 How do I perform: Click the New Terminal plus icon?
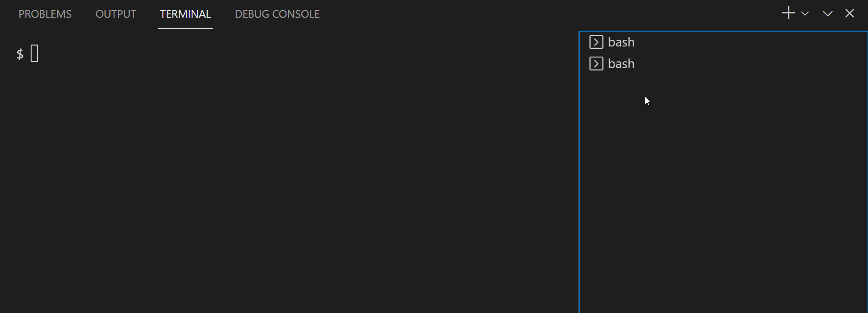coord(788,13)
